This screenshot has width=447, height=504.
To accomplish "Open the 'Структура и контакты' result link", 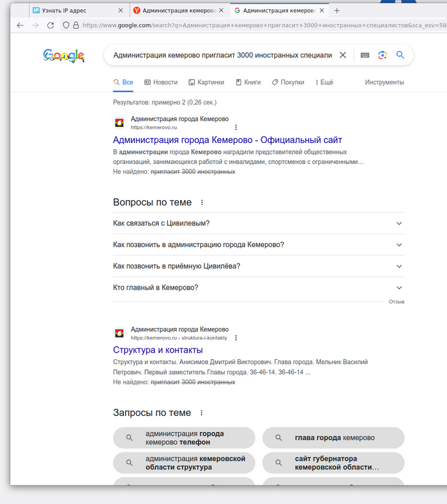I will coord(158,350).
